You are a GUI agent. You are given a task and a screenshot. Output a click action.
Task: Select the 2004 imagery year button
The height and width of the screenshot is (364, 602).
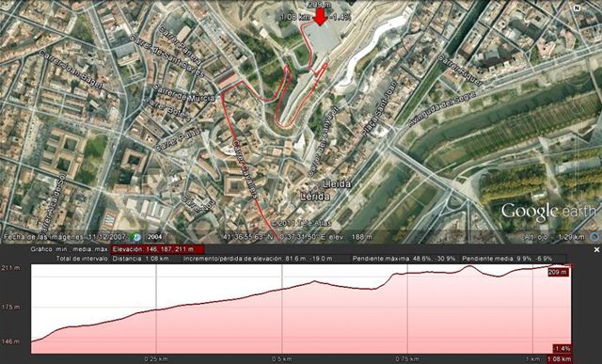(154, 237)
